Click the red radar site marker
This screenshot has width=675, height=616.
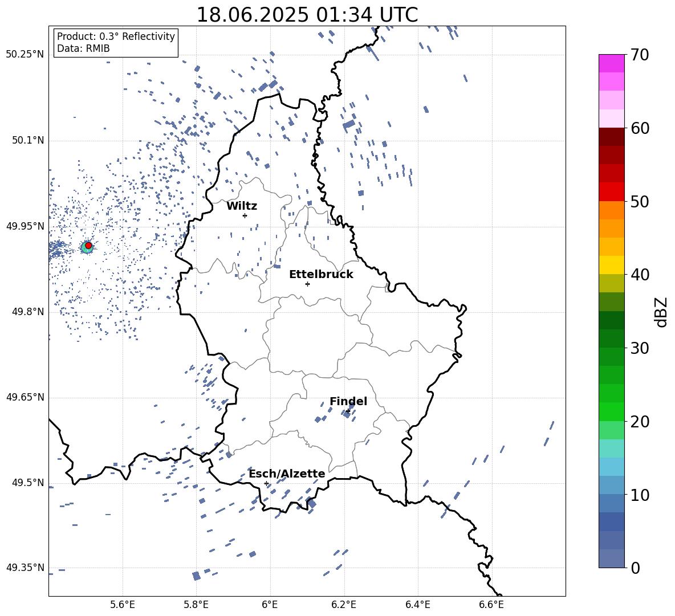click(88, 246)
